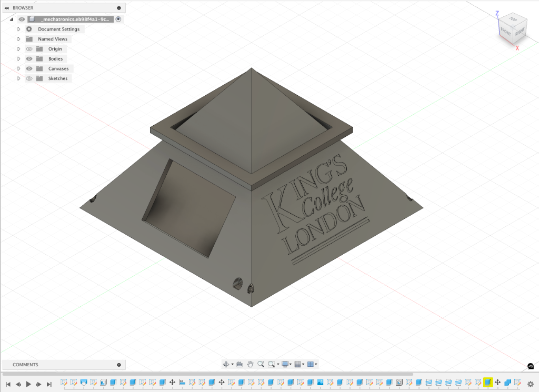The height and width of the screenshot is (392, 539).
Task: Open timeline settings gear icon
Action: pos(530,384)
